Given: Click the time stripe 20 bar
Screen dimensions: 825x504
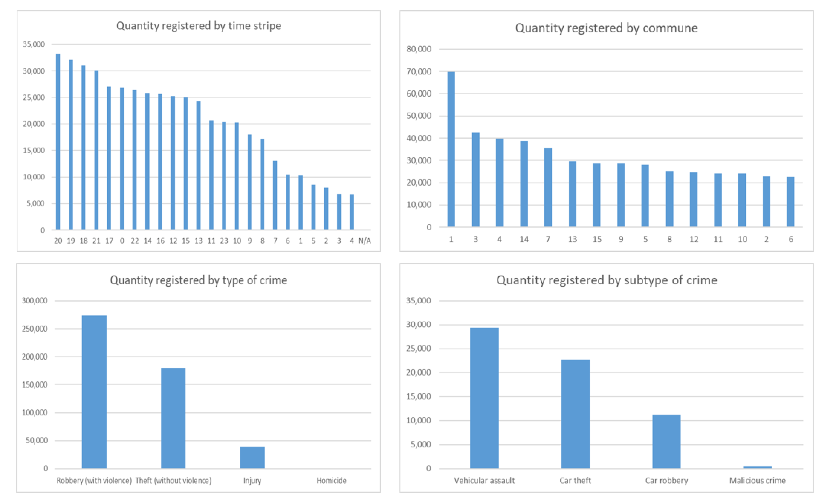Looking at the screenshot, I should click(x=58, y=142).
